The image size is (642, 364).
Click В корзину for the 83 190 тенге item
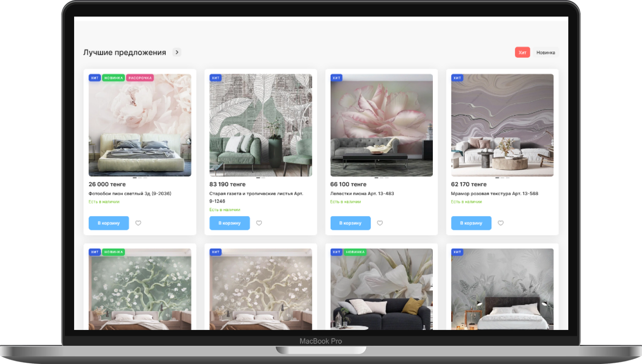(x=230, y=223)
